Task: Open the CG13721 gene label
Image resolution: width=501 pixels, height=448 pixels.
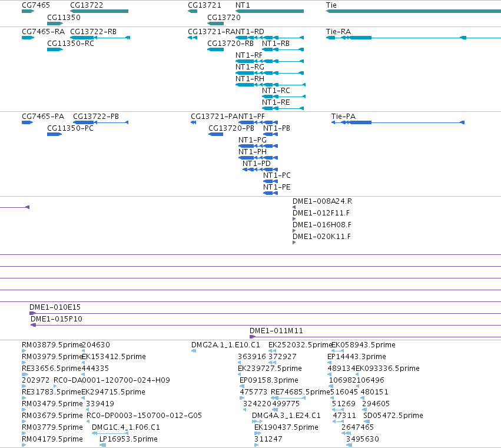Action: click(204, 5)
